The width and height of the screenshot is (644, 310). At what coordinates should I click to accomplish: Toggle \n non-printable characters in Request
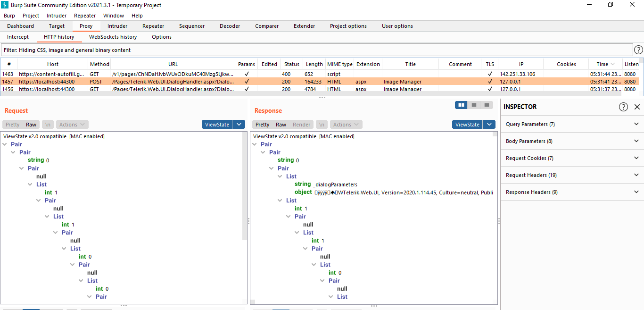(x=48, y=125)
